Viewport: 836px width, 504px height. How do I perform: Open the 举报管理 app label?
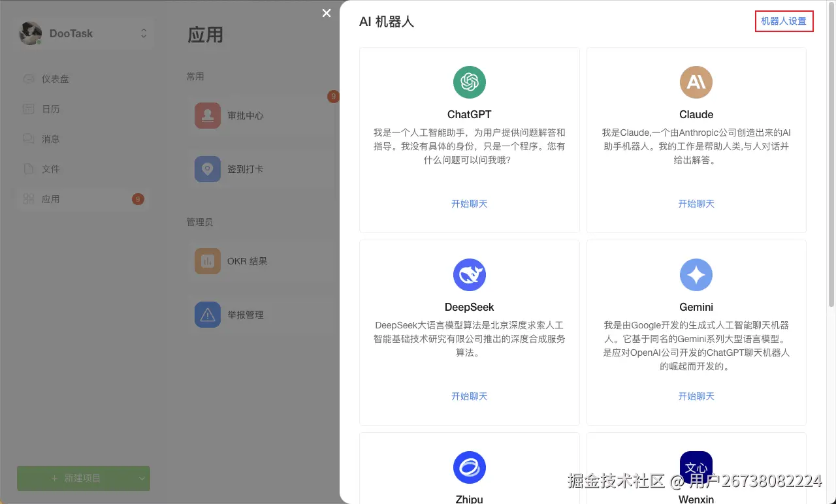246,315
